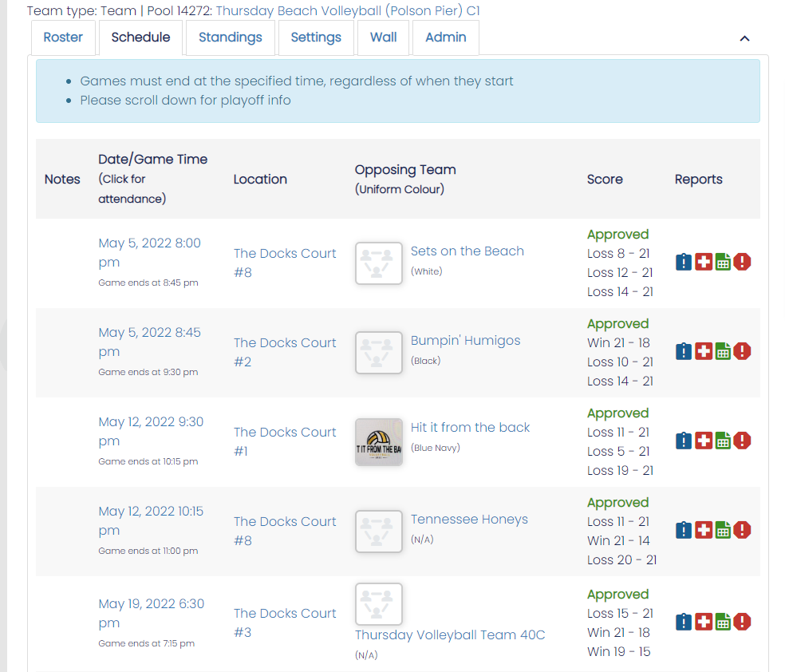785x672 pixels.
Task: Collapse the team panel with the chevron arrow
Action: (744, 38)
